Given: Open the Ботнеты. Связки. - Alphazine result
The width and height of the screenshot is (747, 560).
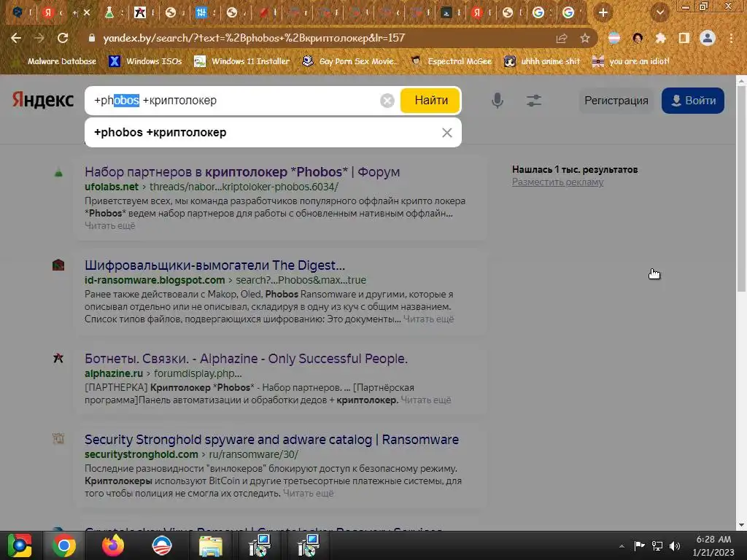Looking at the screenshot, I should tap(247, 359).
